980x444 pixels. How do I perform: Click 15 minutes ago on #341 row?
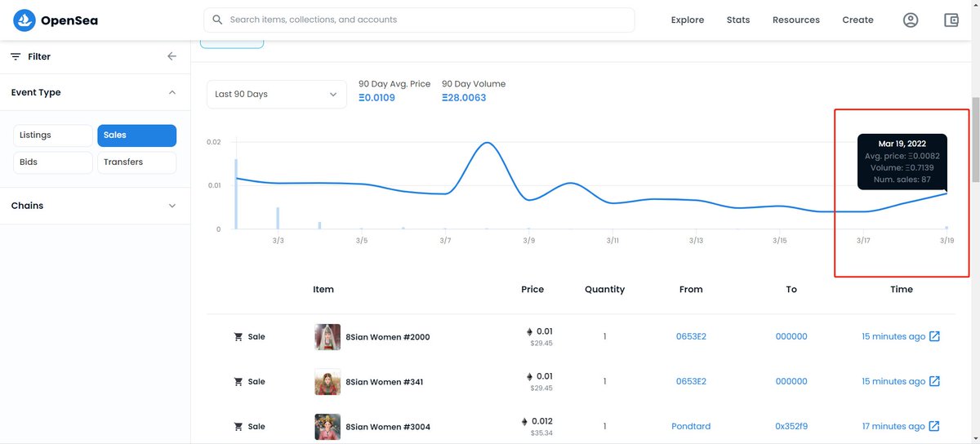(x=893, y=381)
